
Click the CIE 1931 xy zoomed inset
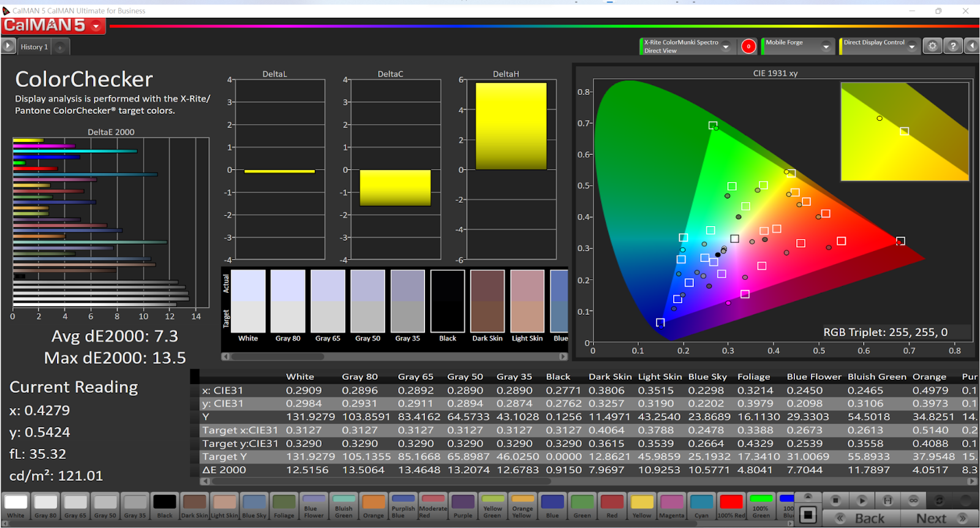905,131
